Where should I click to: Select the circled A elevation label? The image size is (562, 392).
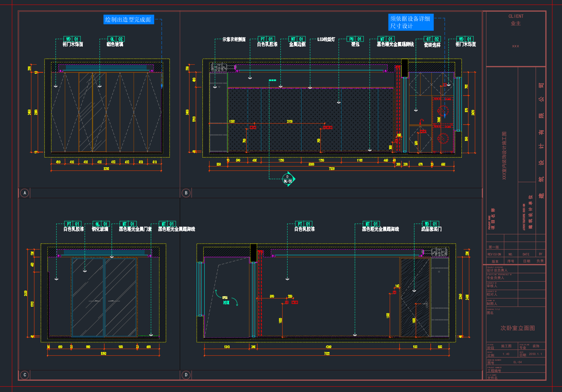[25, 193]
